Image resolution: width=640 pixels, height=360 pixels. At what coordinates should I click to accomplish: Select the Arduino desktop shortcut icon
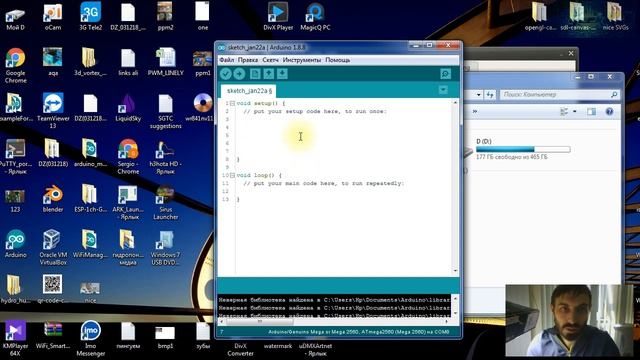(x=16, y=244)
